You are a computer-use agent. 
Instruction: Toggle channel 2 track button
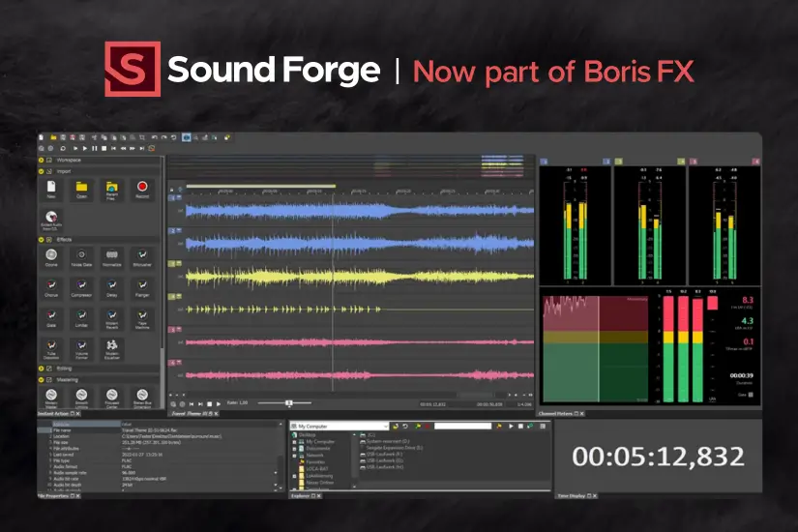pyautogui.click(x=172, y=230)
